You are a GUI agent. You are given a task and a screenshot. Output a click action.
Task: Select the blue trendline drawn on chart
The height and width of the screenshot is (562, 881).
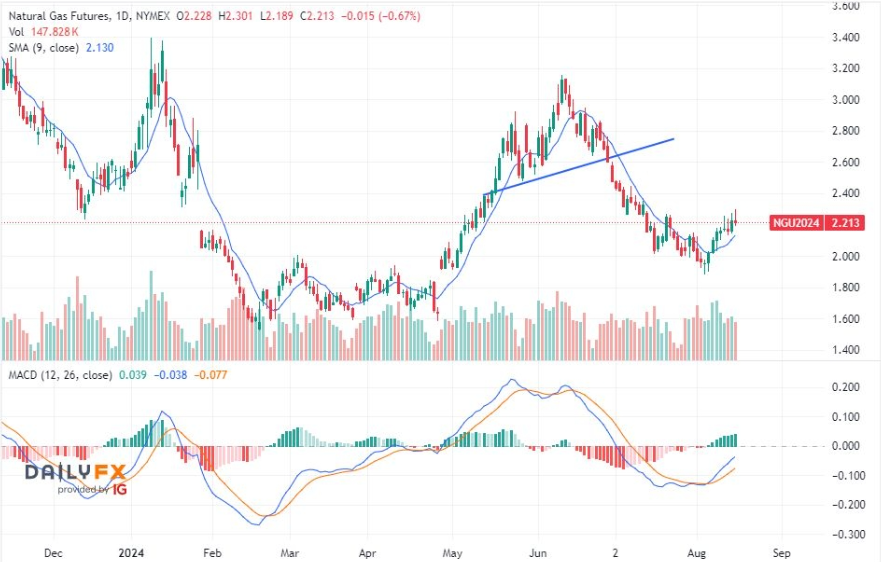pos(579,166)
